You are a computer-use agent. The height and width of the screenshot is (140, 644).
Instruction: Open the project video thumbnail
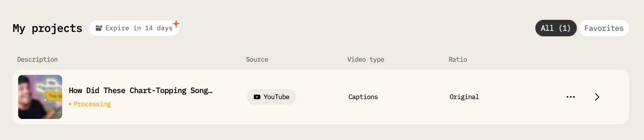40,97
